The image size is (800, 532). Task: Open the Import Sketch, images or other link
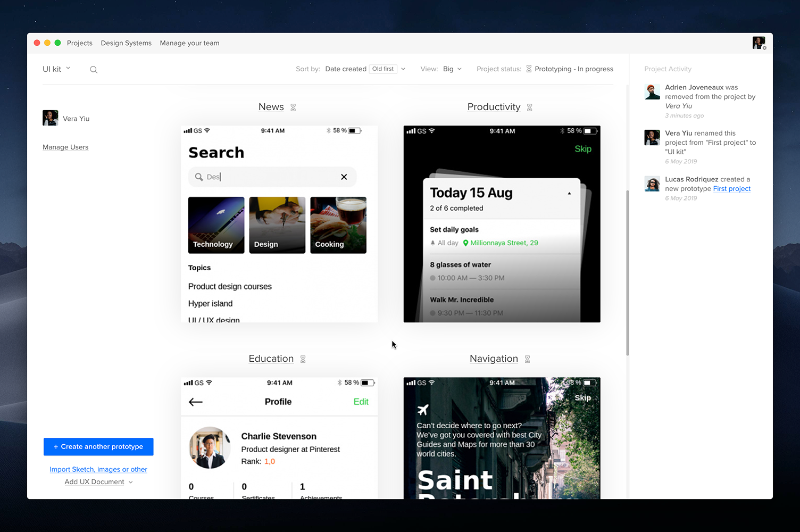(98, 469)
